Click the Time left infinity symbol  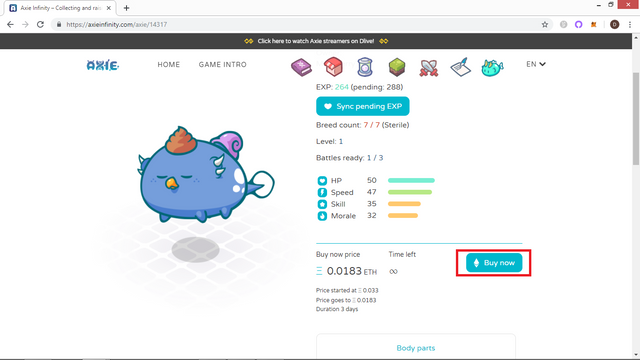(393, 271)
